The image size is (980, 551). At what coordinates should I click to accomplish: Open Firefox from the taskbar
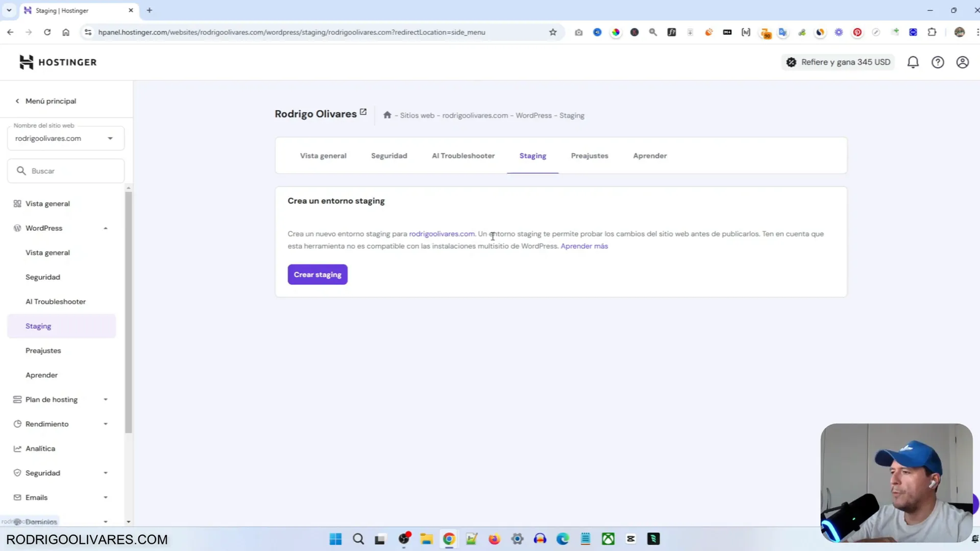(x=494, y=539)
